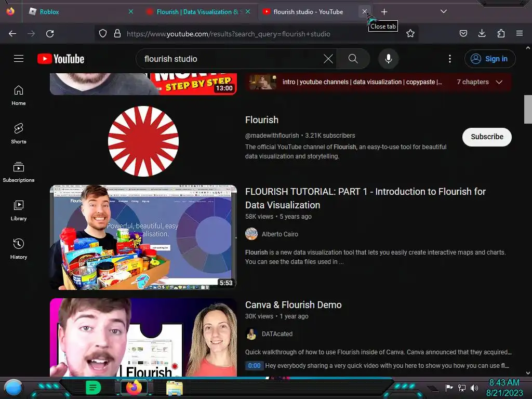532x399 pixels.
Task: Open the Flourish channel avatar
Action: pyautogui.click(x=143, y=141)
